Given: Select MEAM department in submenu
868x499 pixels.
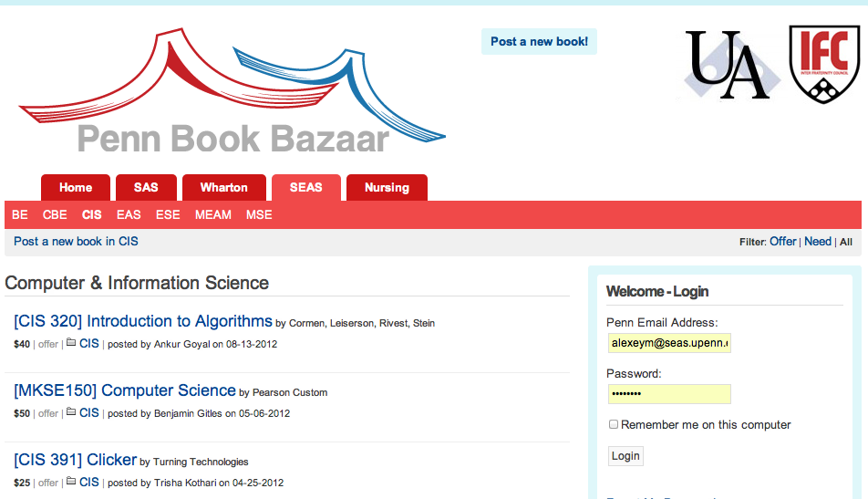Looking at the screenshot, I should click(213, 215).
